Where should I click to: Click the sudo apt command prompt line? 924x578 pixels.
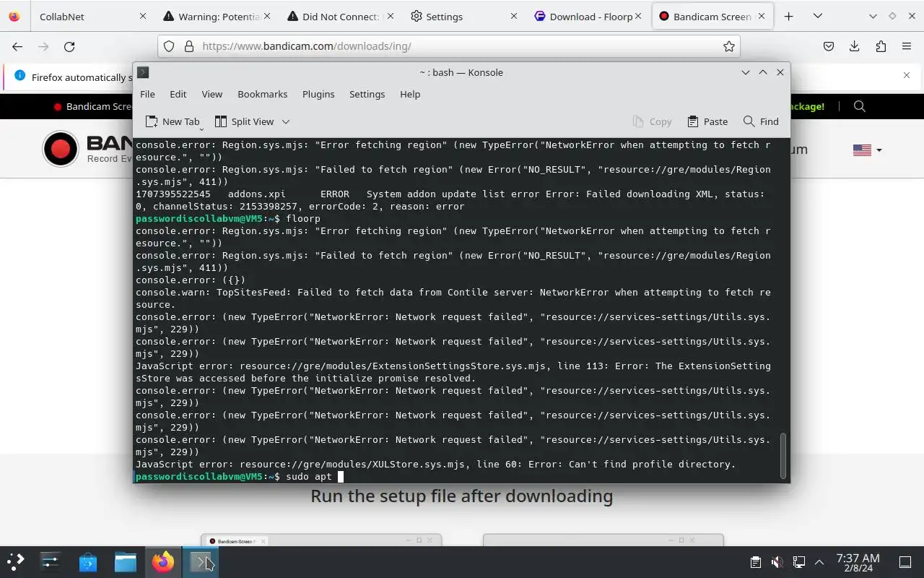pyautogui.click(x=240, y=476)
